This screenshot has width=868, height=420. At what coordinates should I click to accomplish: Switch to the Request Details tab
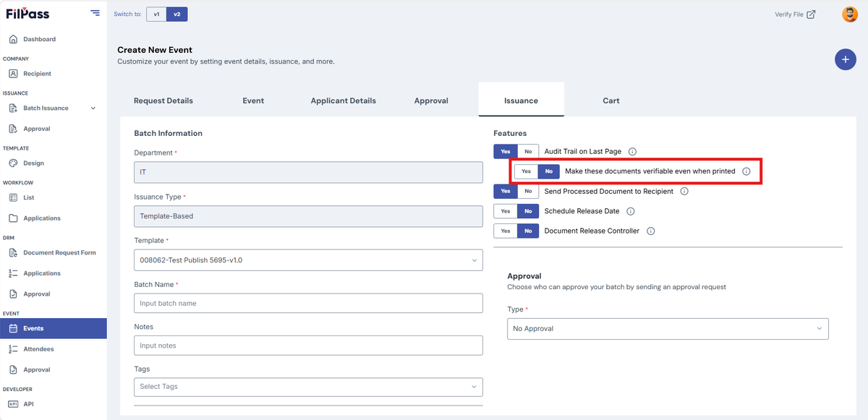163,100
